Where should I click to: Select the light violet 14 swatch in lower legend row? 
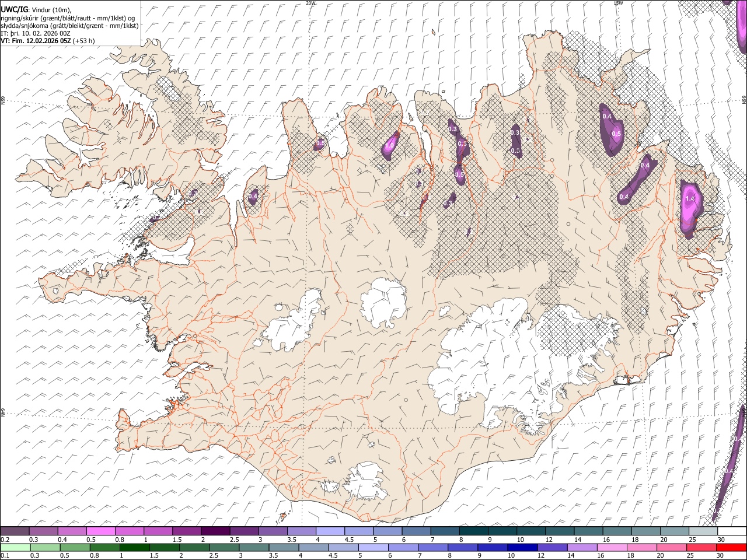click(x=582, y=547)
